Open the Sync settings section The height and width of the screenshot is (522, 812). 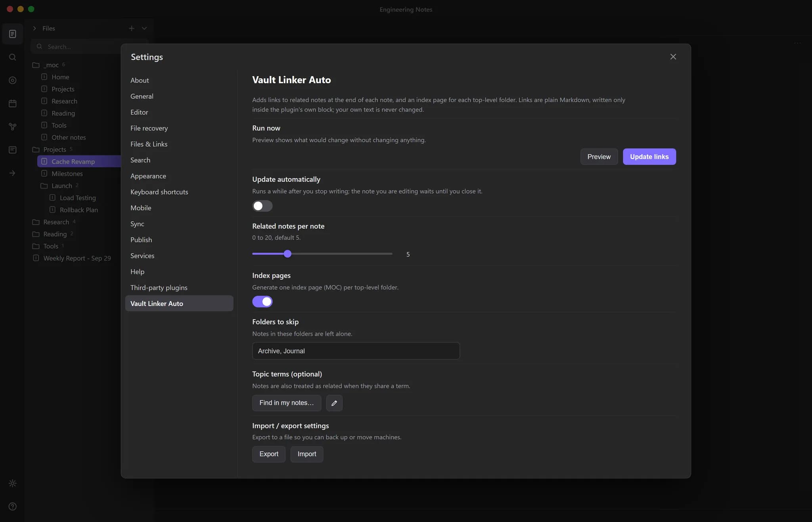(x=179, y=224)
